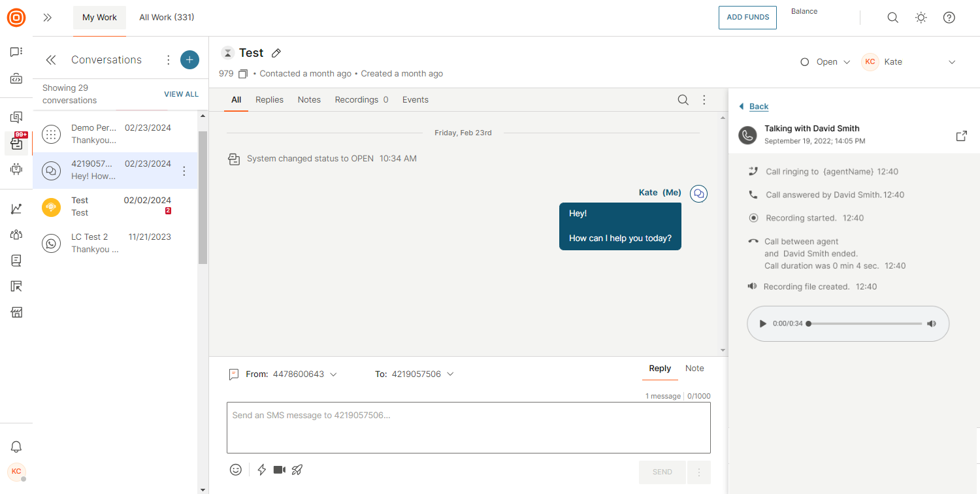Click the ADD FUNDS button
The width and height of the screenshot is (980, 494).
tap(747, 18)
